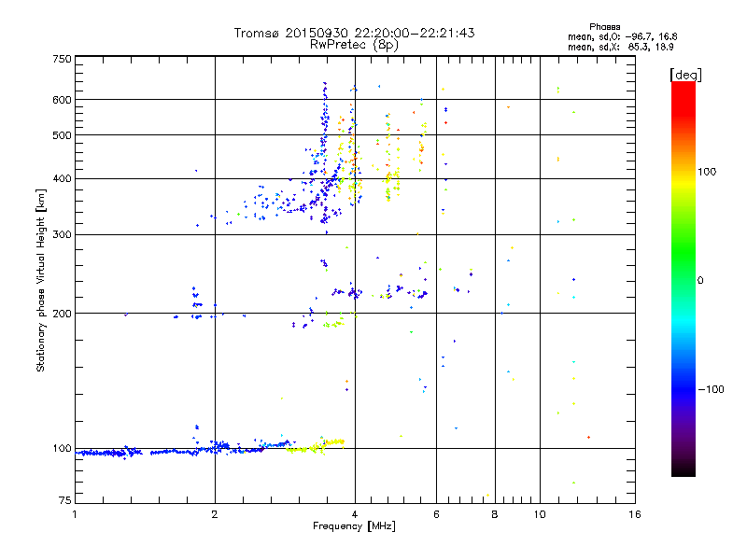Click the y-axis '750' tick label
The height and width of the screenshot is (560, 747).
[x=62, y=59]
